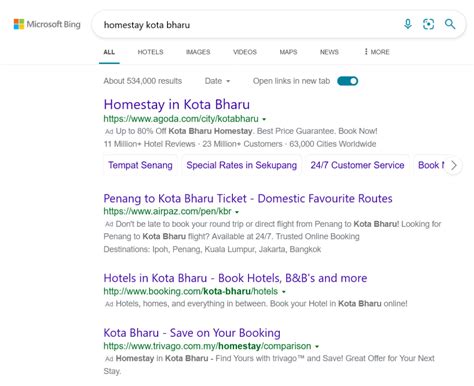Switch to the HOTELS tab
Image resolution: width=474 pixels, height=386 pixels.
click(150, 52)
